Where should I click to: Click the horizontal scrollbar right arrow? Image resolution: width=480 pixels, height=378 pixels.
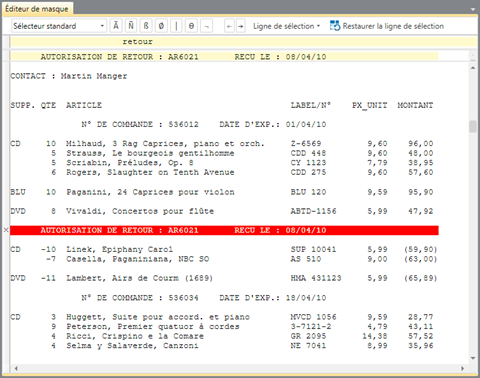coord(462,368)
